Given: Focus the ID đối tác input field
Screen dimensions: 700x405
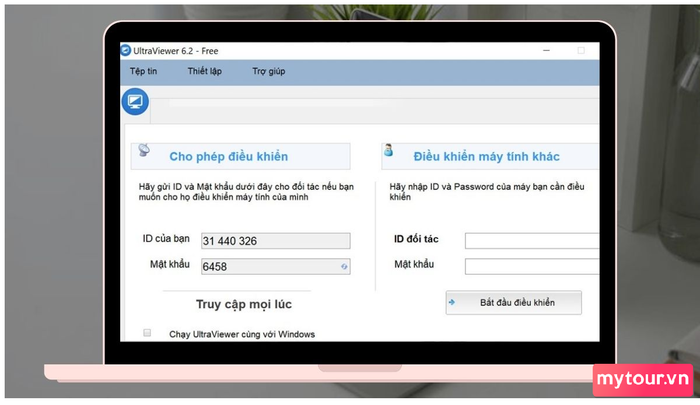Looking at the screenshot, I should point(532,241).
